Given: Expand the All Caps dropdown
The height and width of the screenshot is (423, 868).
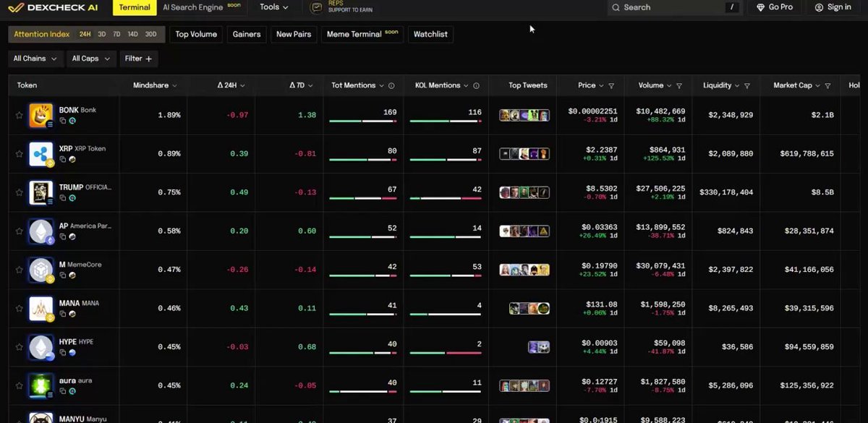Looking at the screenshot, I should (x=90, y=59).
